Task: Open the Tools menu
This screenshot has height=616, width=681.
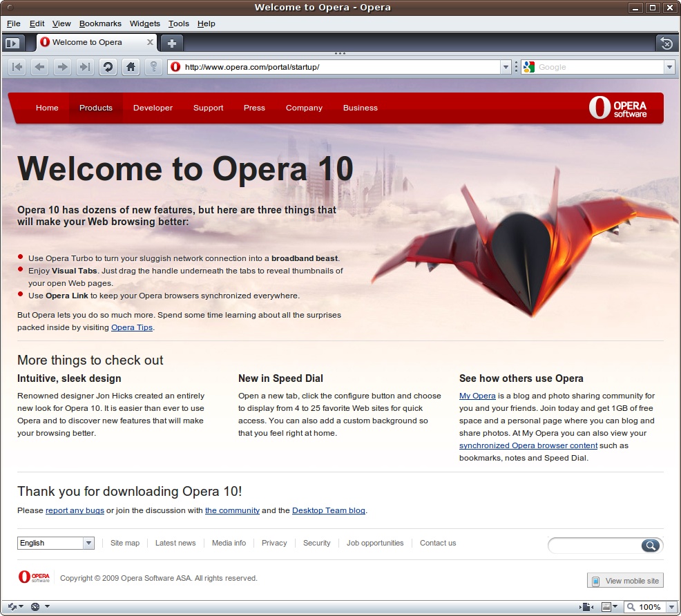Action: [x=178, y=23]
